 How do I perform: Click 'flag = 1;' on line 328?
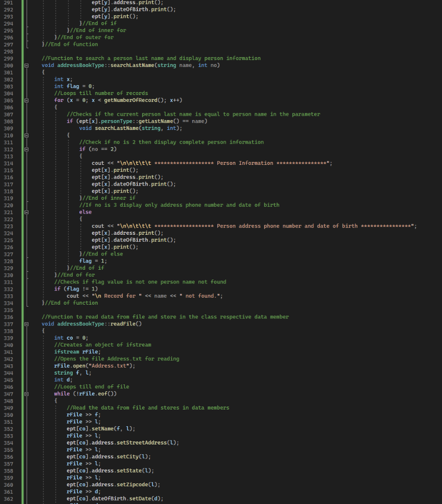pyautogui.click(x=93, y=261)
